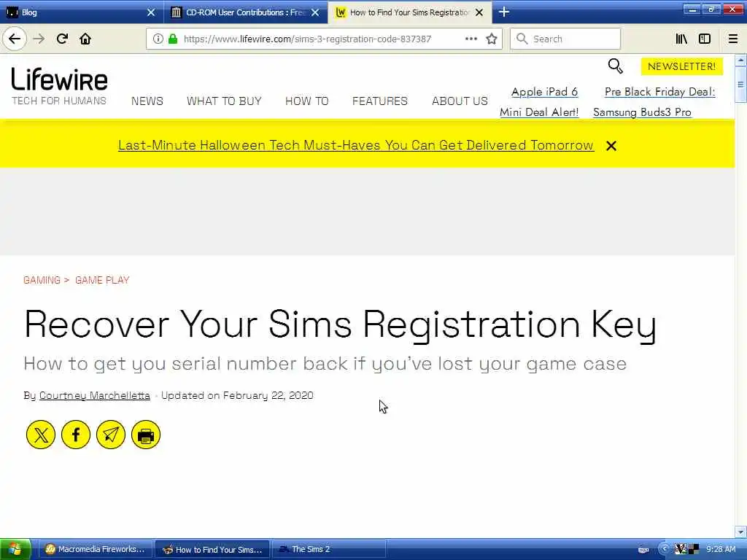Share article on Facebook
The image size is (747, 560).
[76, 435]
